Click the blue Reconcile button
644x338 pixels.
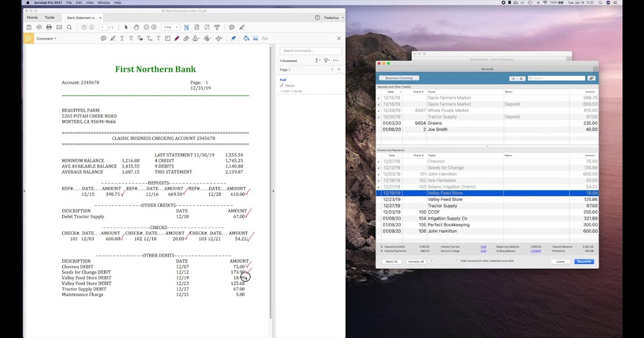point(584,262)
